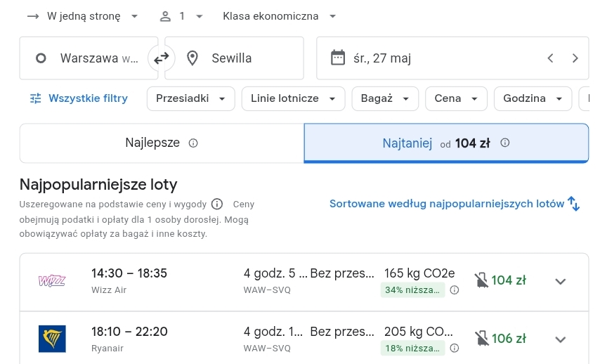Go to the next departure date
The height and width of the screenshot is (364, 600).
click(x=575, y=58)
